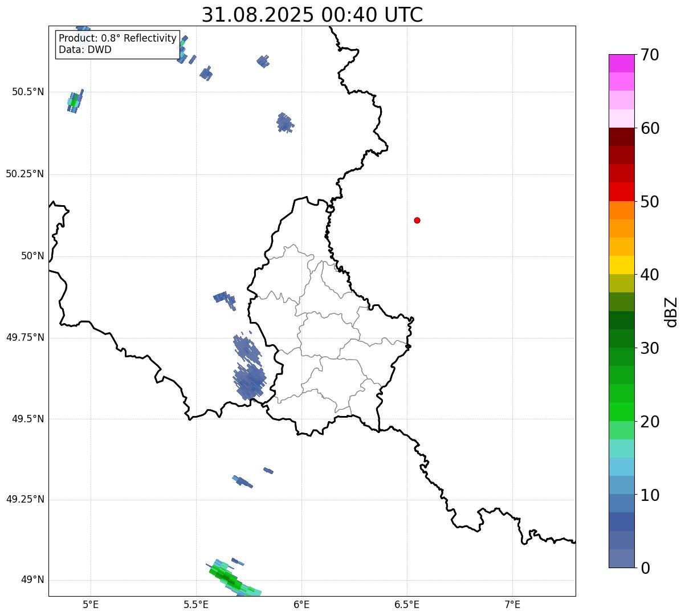Click the 49.5°N latitude label
Image resolution: width=685 pixels, height=616 pixels.
[27, 419]
